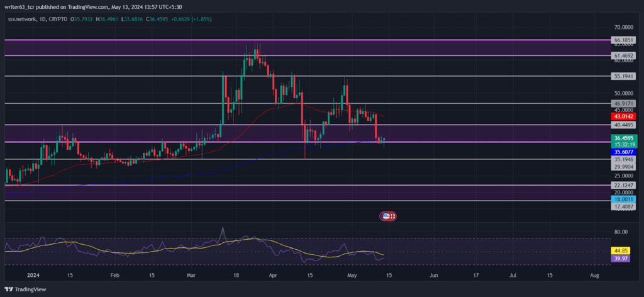Open the economic event flag icons cluster

(388, 216)
